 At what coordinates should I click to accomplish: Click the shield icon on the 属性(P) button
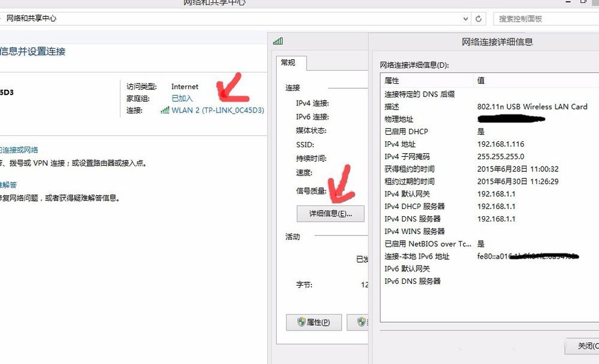coord(301,322)
